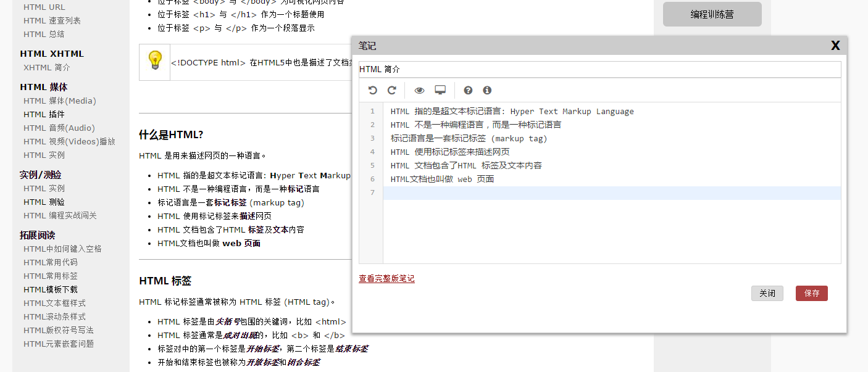This screenshot has width=868, height=372.
Task: Open HTML模板下载 in the sidebar
Action: [51, 289]
